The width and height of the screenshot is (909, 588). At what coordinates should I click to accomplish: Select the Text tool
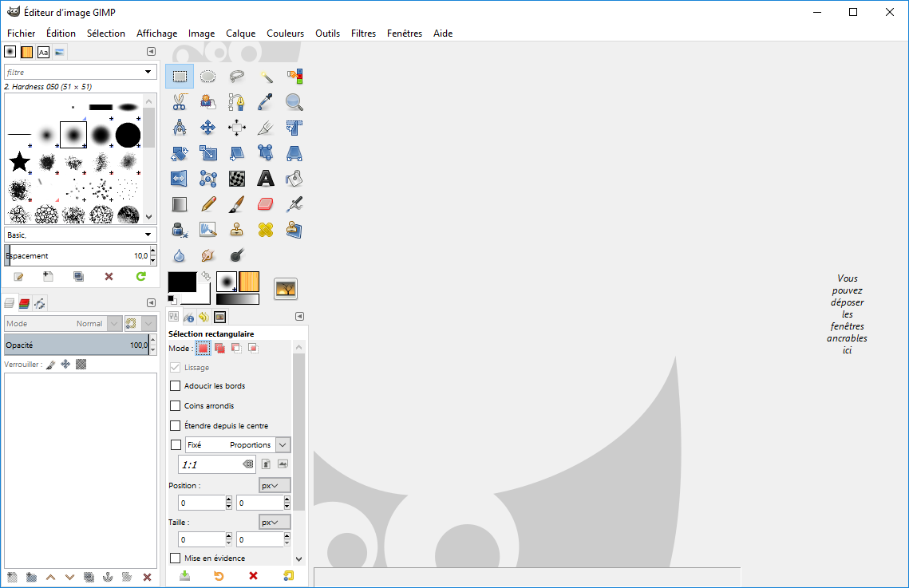(266, 179)
